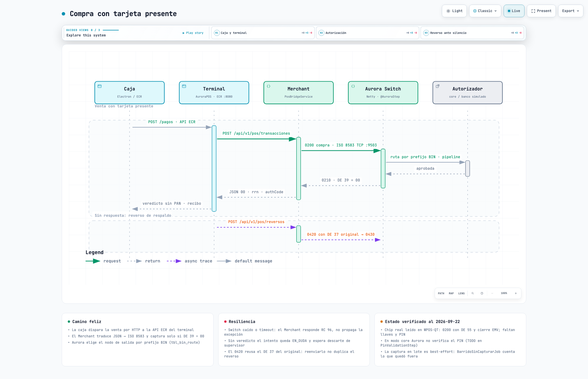Click Play story
588x379 pixels.
coord(193,33)
